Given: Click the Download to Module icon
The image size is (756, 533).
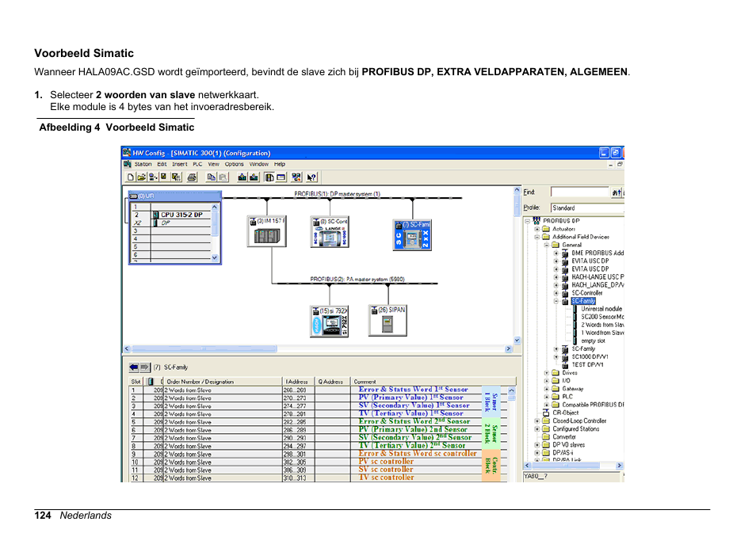Looking at the screenshot, I should [x=240, y=177].
